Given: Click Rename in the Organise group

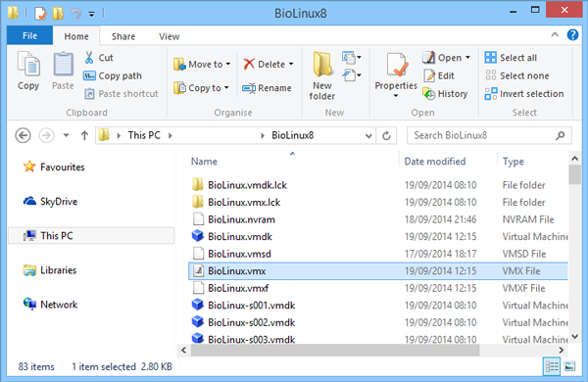Looking at the screenshot, I should pos(267,88).
